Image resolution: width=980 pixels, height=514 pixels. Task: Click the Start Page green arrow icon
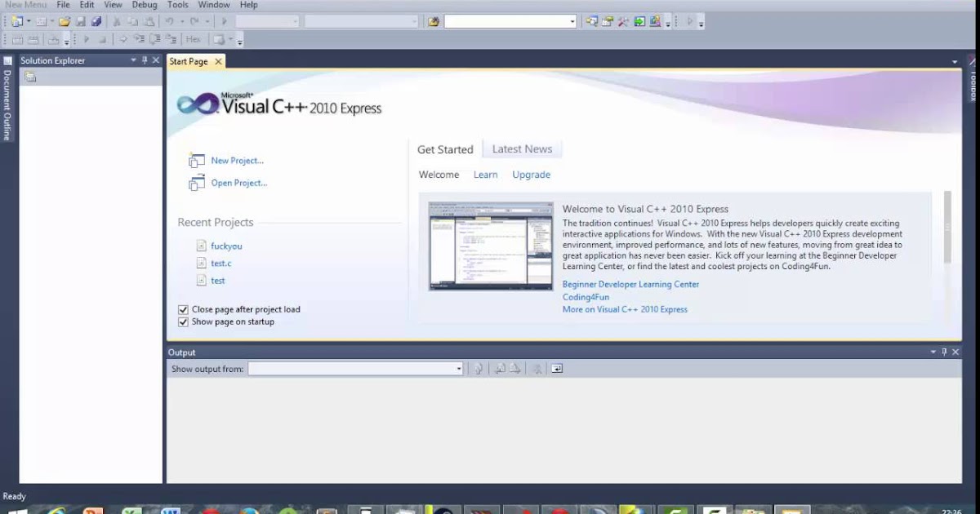[x=639, y=21]
